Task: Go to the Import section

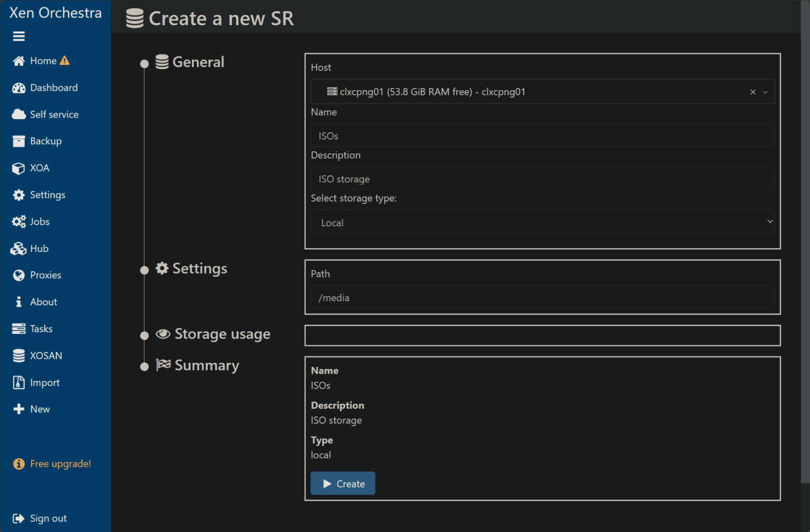Action: (x=44, y=382)
